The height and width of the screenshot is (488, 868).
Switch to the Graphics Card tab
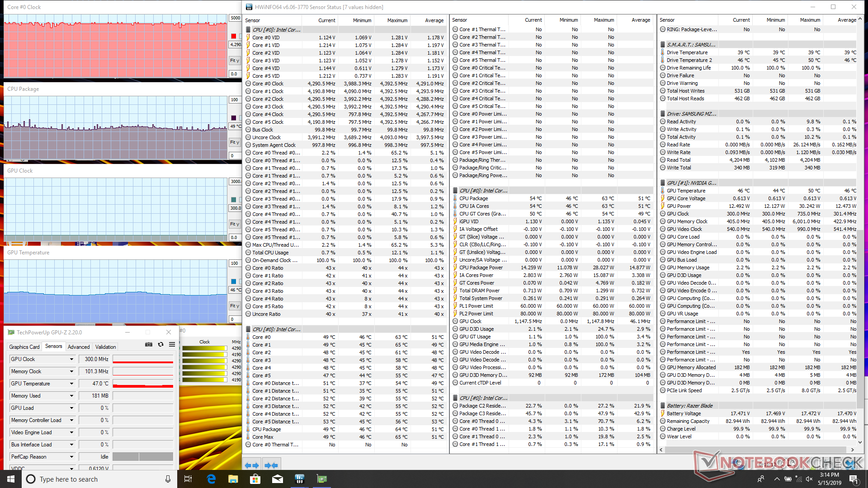[x=24, y=347]
